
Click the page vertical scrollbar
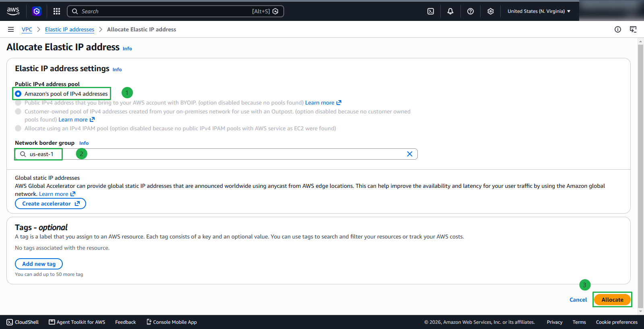coord(641,176)
